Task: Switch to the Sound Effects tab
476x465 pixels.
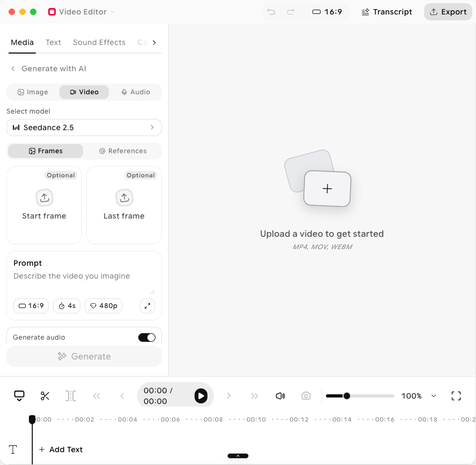Action: click(x=99, y=42)
